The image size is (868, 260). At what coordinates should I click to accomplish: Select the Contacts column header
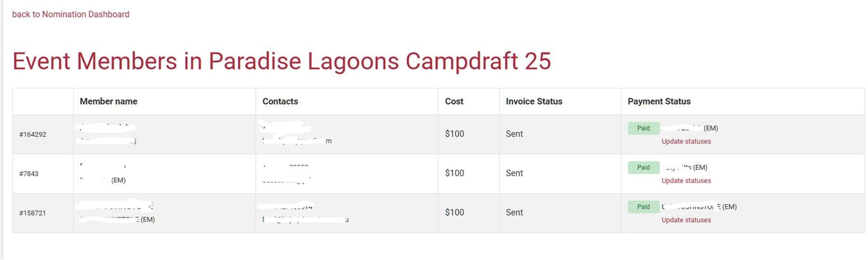point(280,101)
